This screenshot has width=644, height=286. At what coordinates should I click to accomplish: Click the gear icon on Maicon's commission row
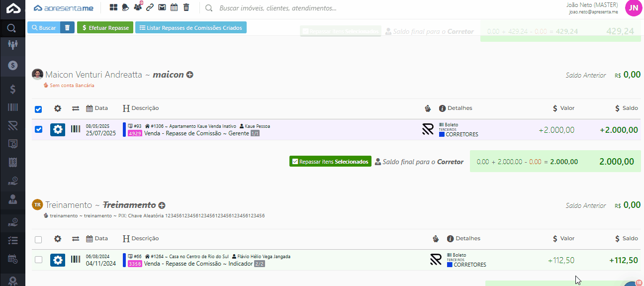coord(58,130)
